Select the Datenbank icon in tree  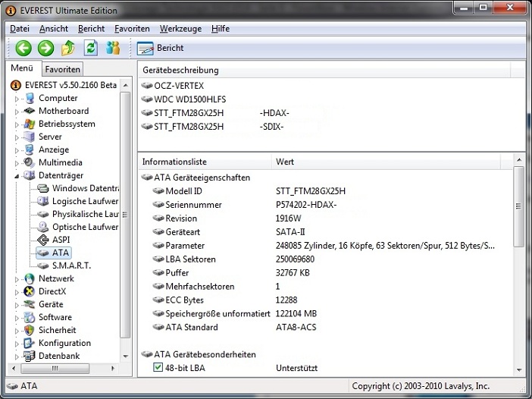pos(30,357)
